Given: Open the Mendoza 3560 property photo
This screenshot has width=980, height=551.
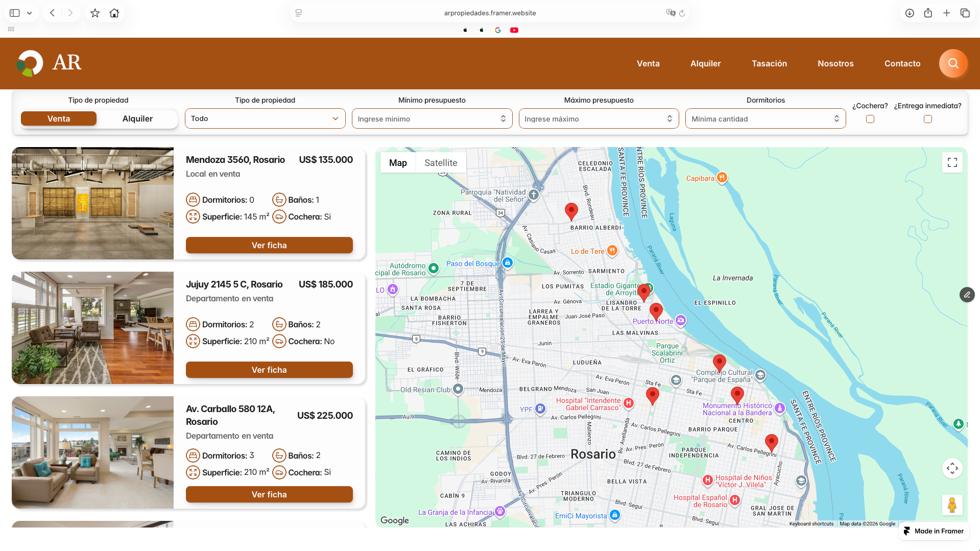Looking at the screenshot, I should click(x=92, y=203).
